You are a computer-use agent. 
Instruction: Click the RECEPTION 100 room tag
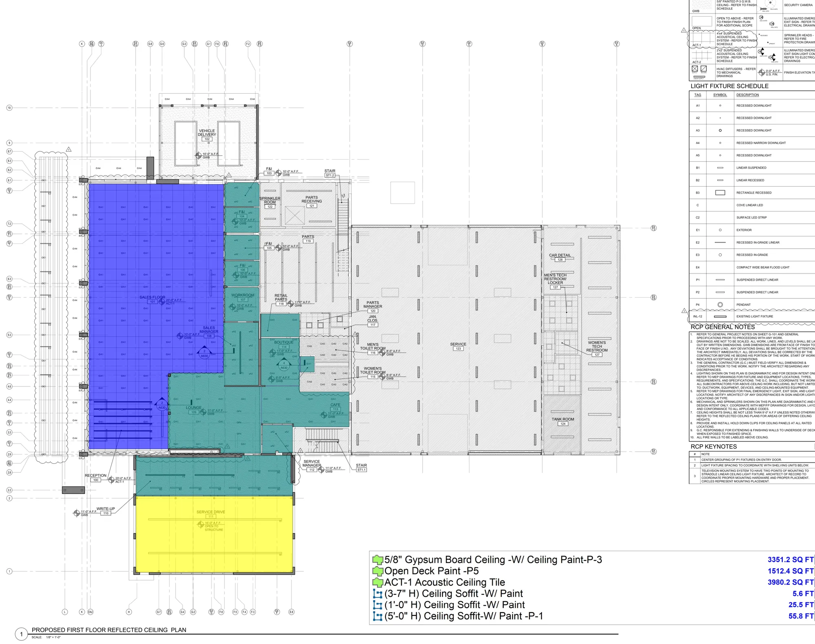coord(96,478)
